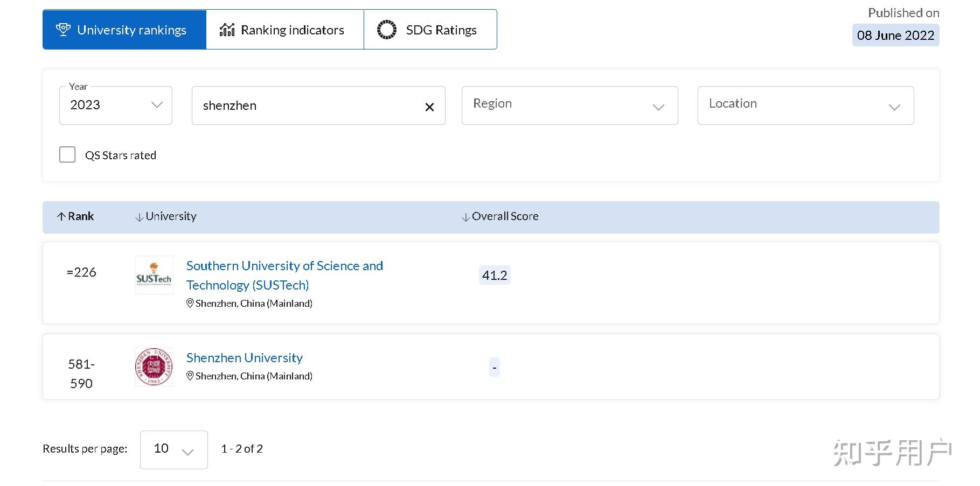Switch to SDG Ratings tab
Screen dimensions: 980x486
click(430, 30)
